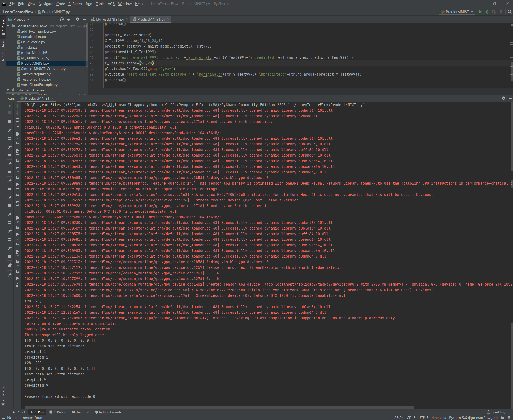Viewport: 513px width, 420px height.
Task: Select wordCloudExample.py in project tree
Action: coord(39,85)
